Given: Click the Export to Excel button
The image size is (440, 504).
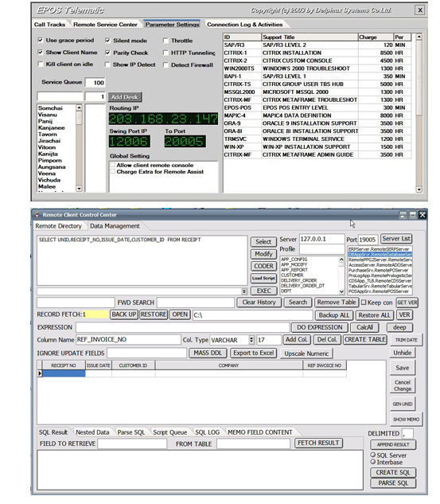Looking at the screenshot, I should (x=253, y=353).
